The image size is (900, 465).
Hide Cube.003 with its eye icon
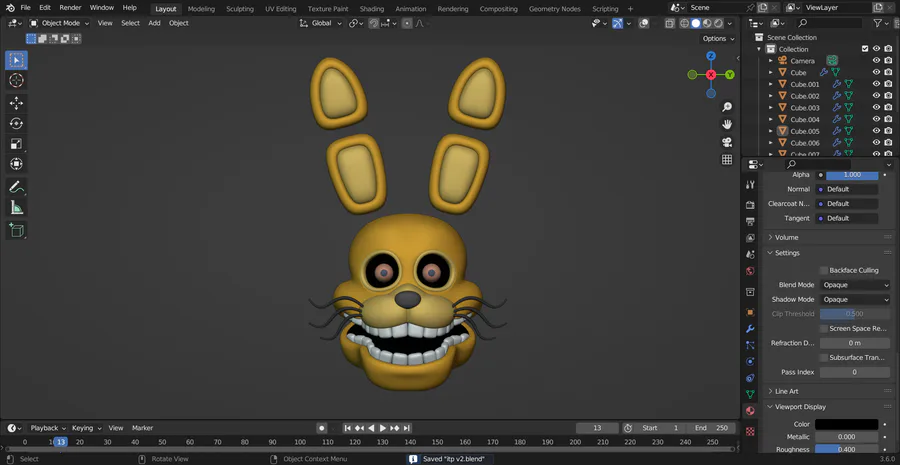click(x=876, y=108)
